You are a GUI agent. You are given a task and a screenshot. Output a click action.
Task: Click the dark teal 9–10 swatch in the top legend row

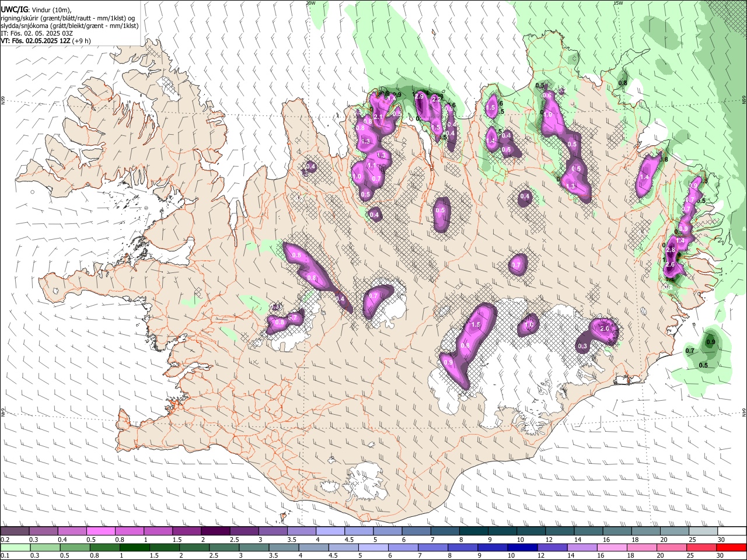pyautogui.click(x=502, y=531)
